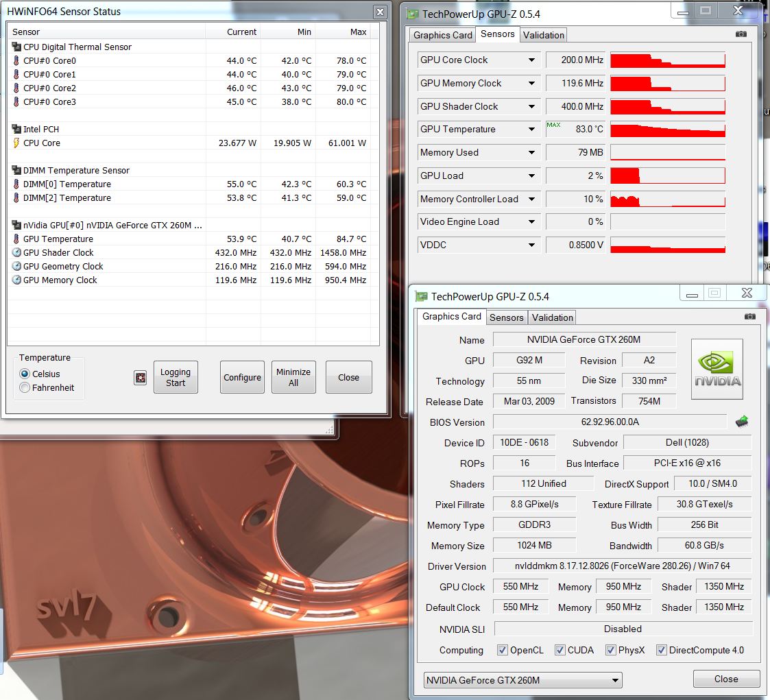This screenshot has width=770, height=700.
Task: Open the GPU Temperature sensor dropdown in GPU-Z
Action: pos(531,129)
